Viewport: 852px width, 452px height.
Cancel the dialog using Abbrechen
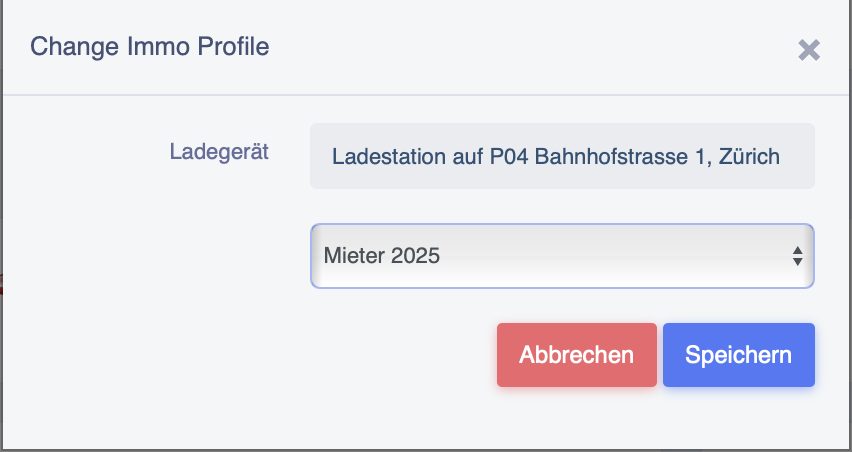(x=576, y=355)
